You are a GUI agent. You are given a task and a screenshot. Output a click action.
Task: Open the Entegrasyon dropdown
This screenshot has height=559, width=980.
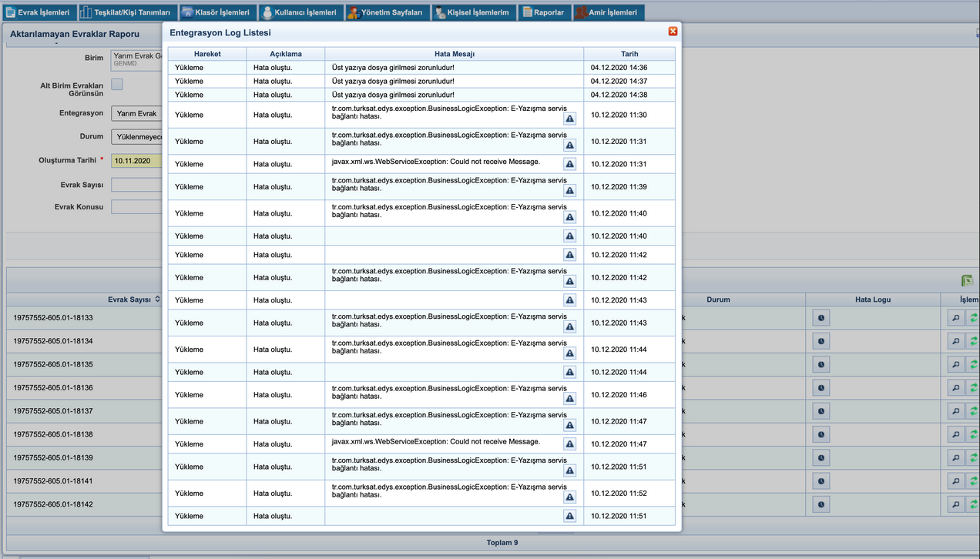click(136, 113)
